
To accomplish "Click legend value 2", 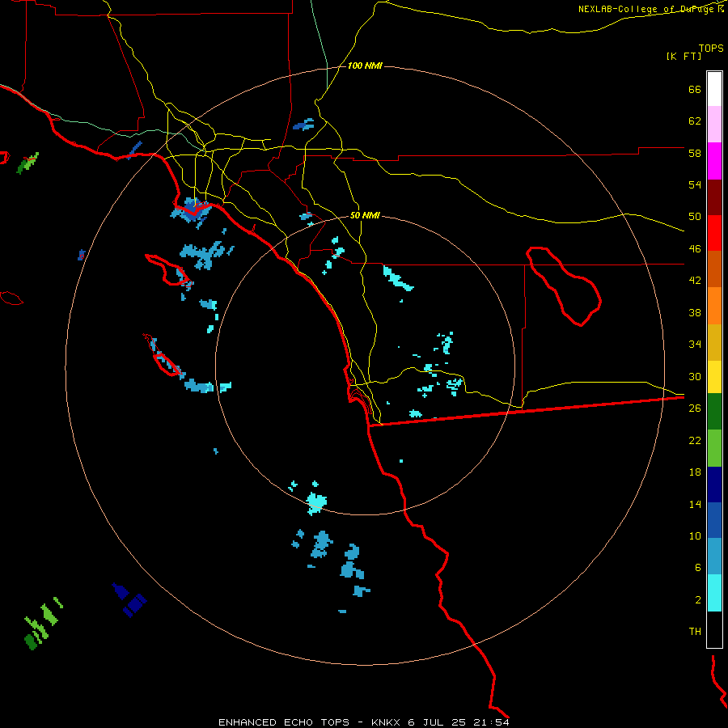I will (698, 600).
